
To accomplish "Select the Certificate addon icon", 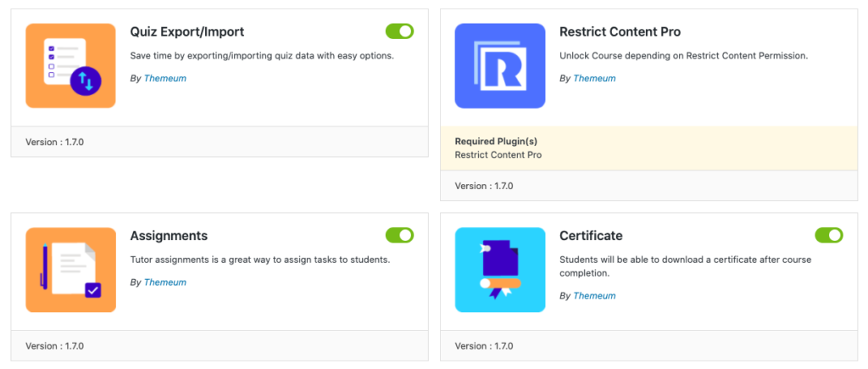I will tap(500, 270).
